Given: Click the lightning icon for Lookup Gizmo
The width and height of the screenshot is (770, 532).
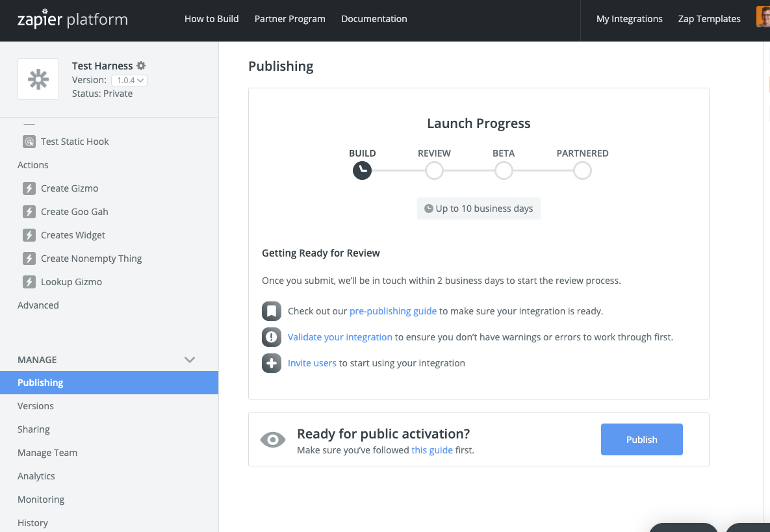Looking at the screenshot, I should pos(29,282).
